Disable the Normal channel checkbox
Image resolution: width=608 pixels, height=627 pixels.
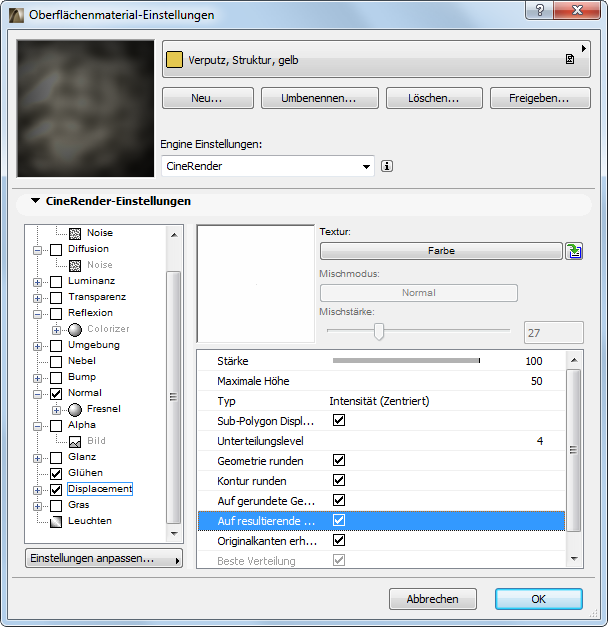(56, 393)
